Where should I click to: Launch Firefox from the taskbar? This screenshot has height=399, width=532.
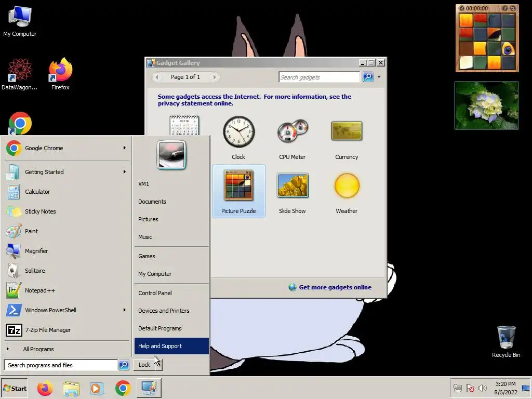[45, 388]
